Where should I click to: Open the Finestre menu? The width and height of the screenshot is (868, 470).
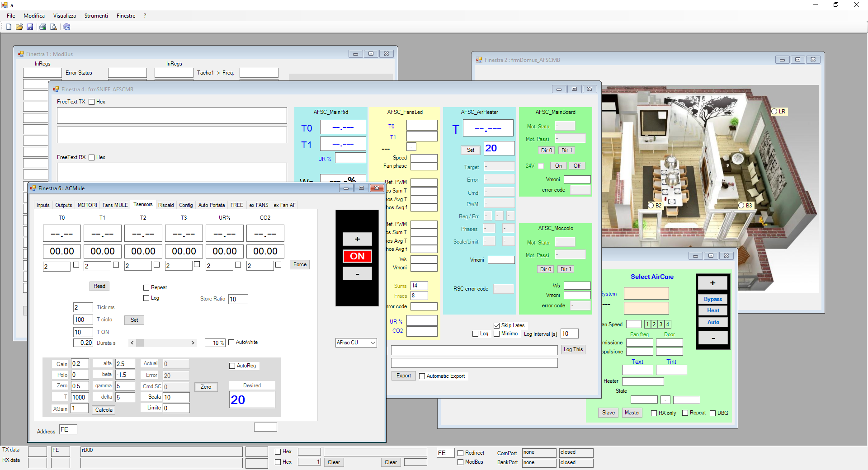pyautogui.click(x=126, y=16)
